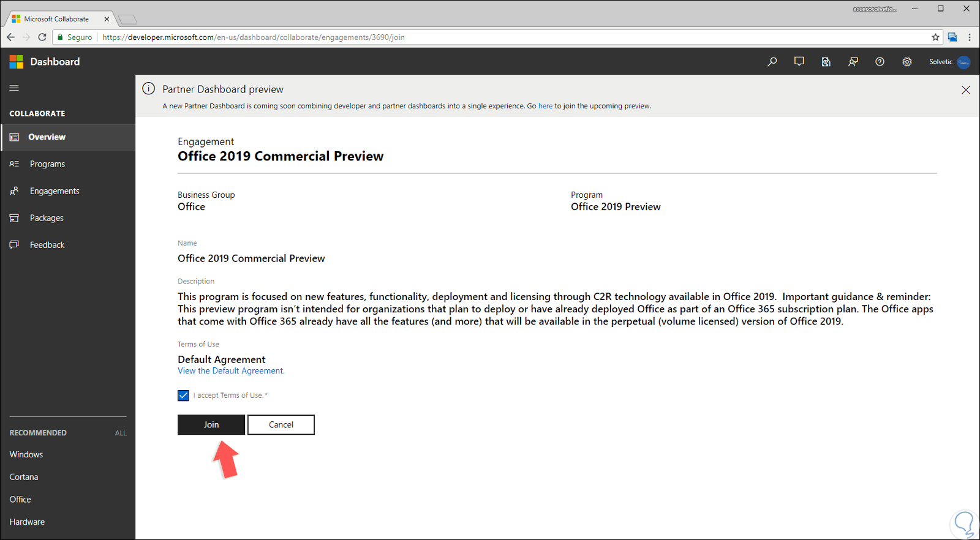980x540 pixels.
Task: Open the Cortana recommended link
Action: 24,477
